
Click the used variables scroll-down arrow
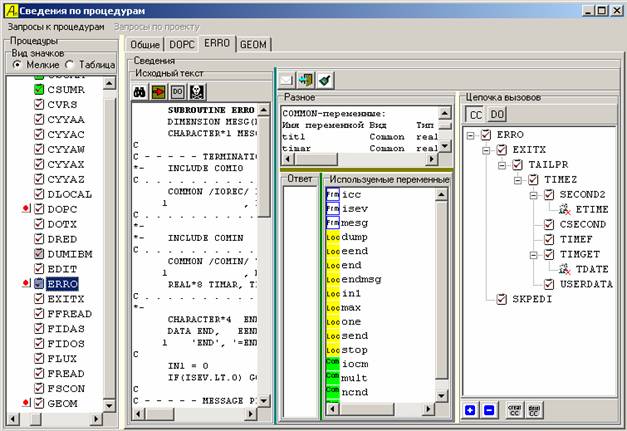(441, 396)
